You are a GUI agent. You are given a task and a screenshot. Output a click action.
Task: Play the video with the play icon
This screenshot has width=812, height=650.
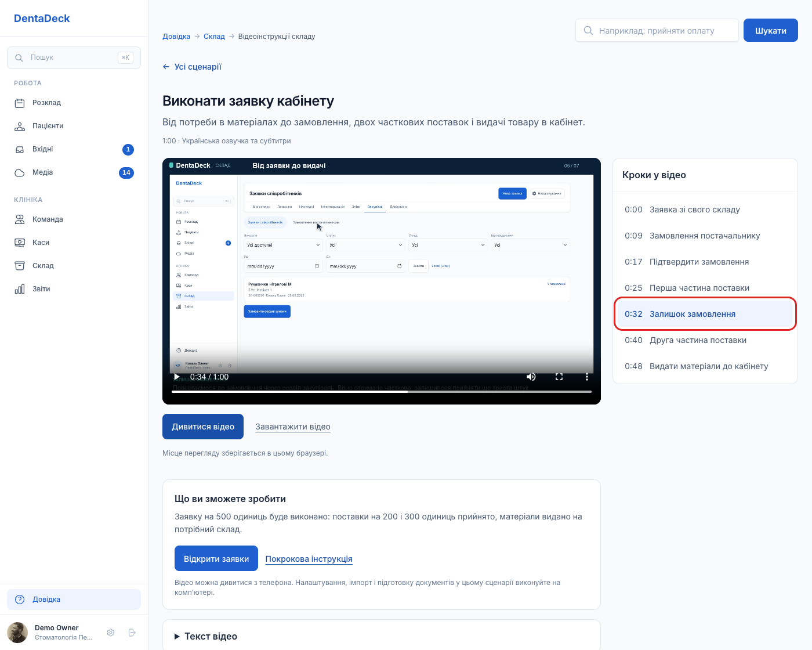[177, 377]
